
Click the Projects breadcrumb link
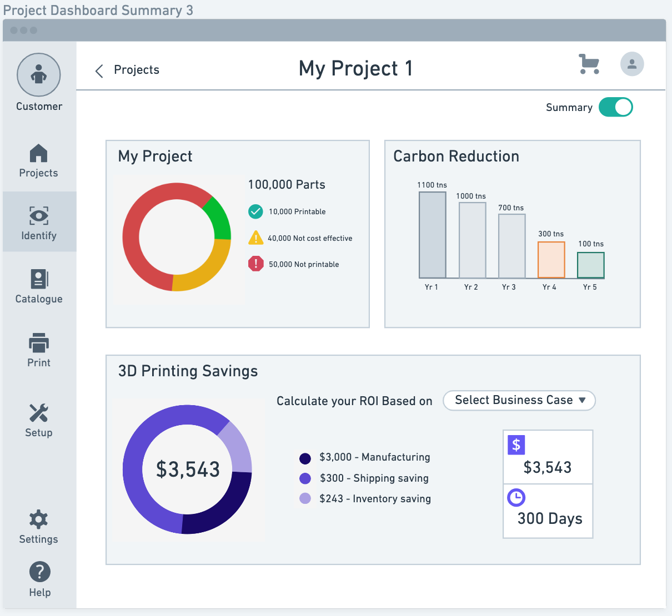coord(137,70)
